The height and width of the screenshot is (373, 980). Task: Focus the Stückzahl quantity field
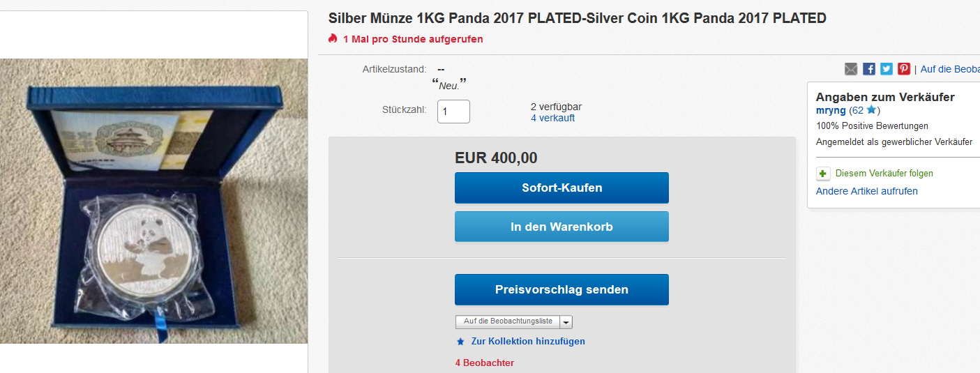pyautogui.click(x=453, y=112)
